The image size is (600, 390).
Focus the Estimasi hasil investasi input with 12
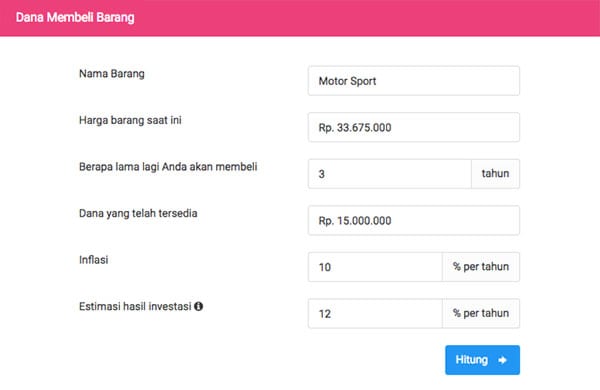(x=375, y=313)
